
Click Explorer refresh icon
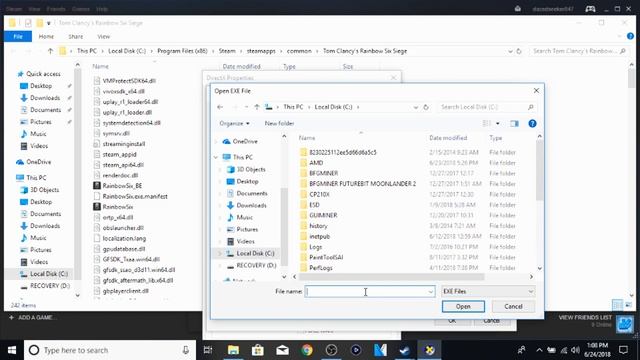click(x=519, y=51)
